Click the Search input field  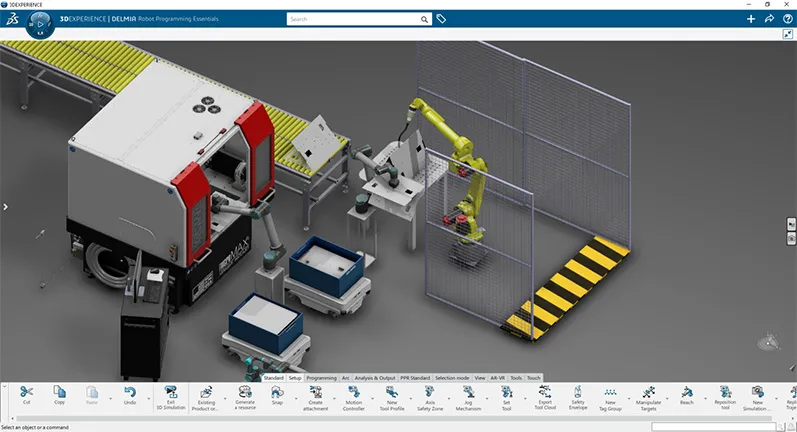(x=354, y=19)
